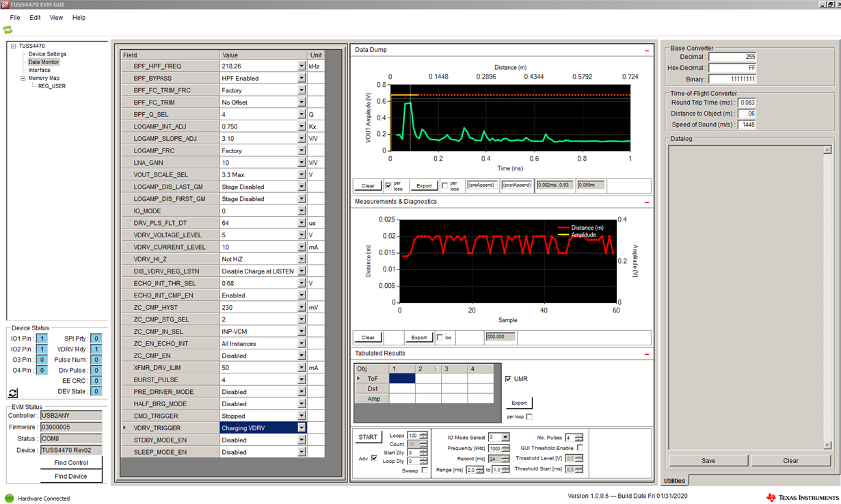Image resolution: width=841 pixels, height=504 pixels.
Task: Click the TUSS4470 EVM GUI title bar icon
Action: pyautogui.click(x=5, y=4)
